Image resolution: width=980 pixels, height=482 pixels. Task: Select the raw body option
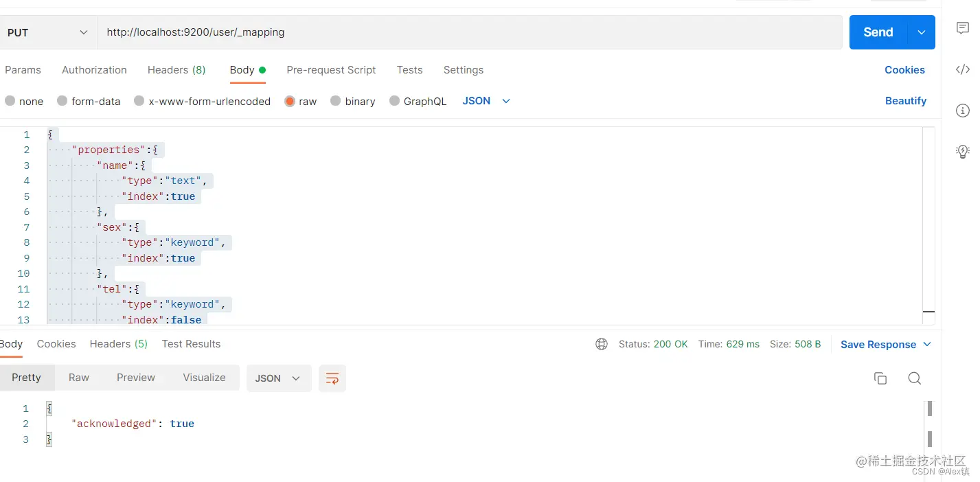301,101
